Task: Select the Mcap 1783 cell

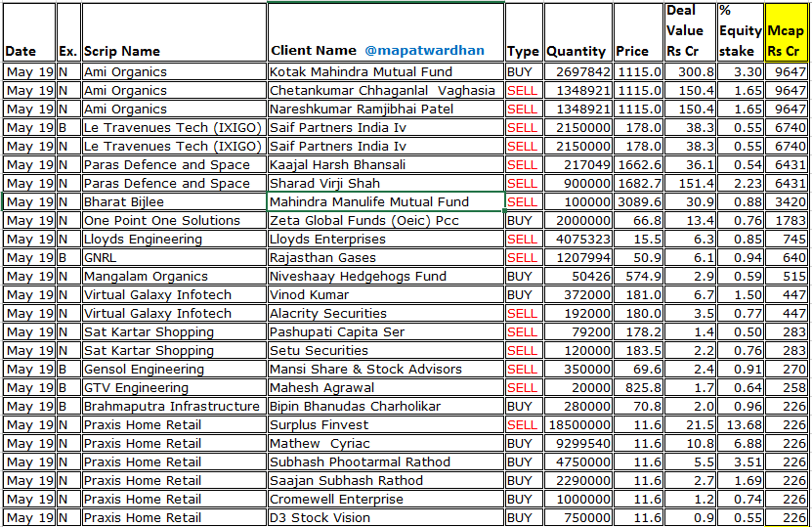Action: 786,220
